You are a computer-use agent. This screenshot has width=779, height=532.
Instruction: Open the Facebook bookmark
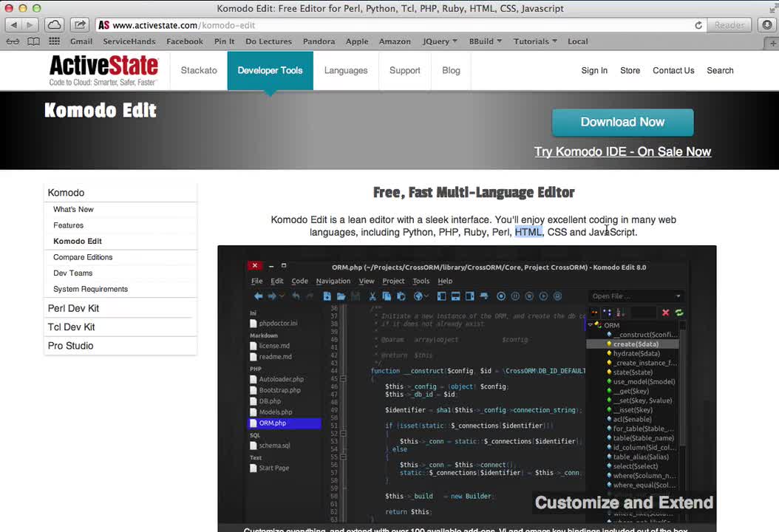(185, 41)
